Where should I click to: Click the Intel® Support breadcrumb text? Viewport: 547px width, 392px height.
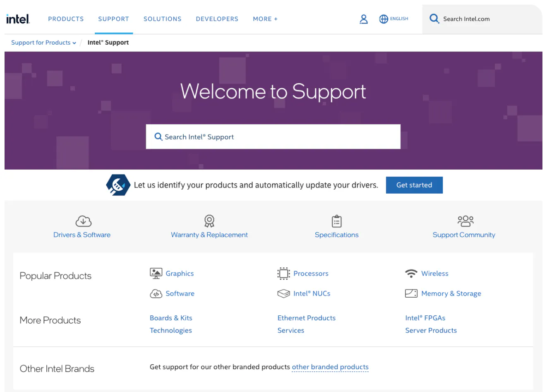click(x=108, y=43)
